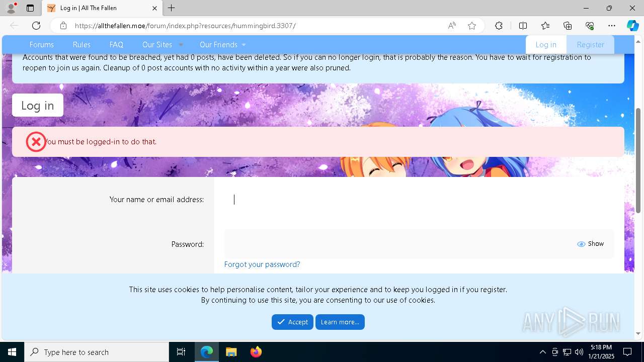The height and width of the screenshot is (362, 644).
Task: Open Browser essentials icon
Action: pyautogui.click(x=590, y=26)
